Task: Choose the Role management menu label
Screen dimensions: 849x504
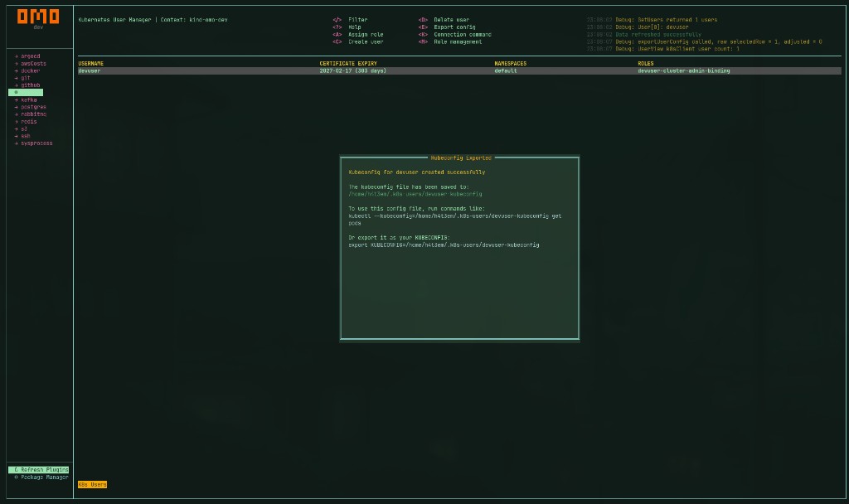Action: click(458, 41)
